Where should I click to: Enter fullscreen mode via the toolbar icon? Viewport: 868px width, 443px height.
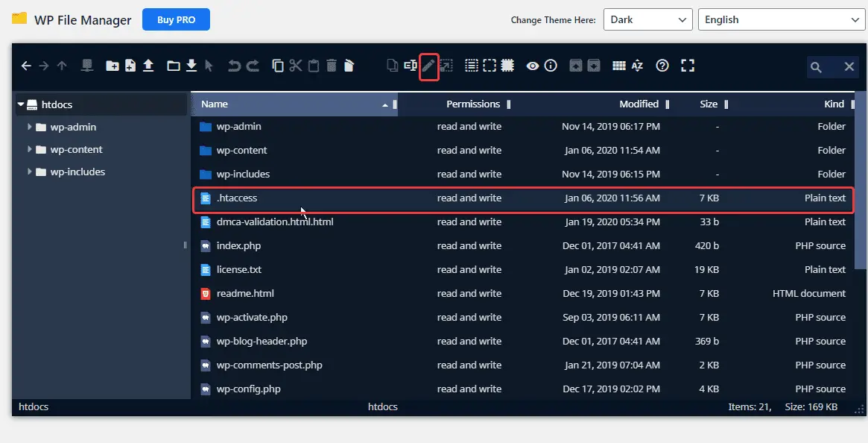pyautogui.click(x=687, y=66)
